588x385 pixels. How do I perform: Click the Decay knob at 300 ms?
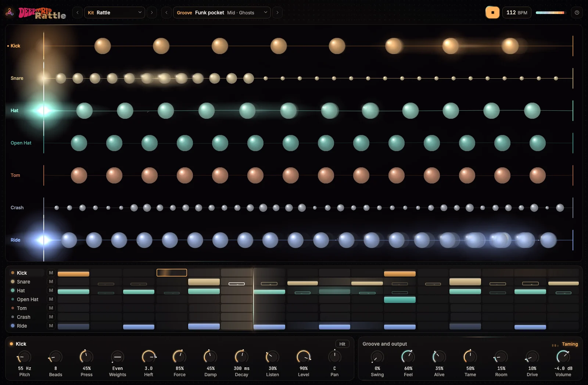pyautogui.click(x=241, y=357)
